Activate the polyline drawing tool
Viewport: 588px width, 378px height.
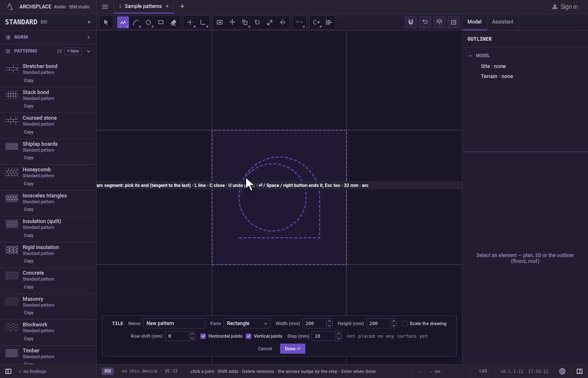123,23
